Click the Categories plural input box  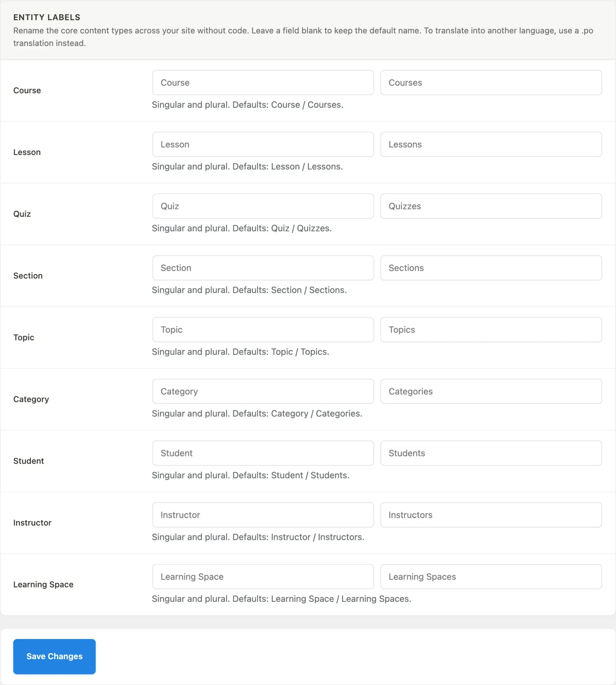point(491,391)
